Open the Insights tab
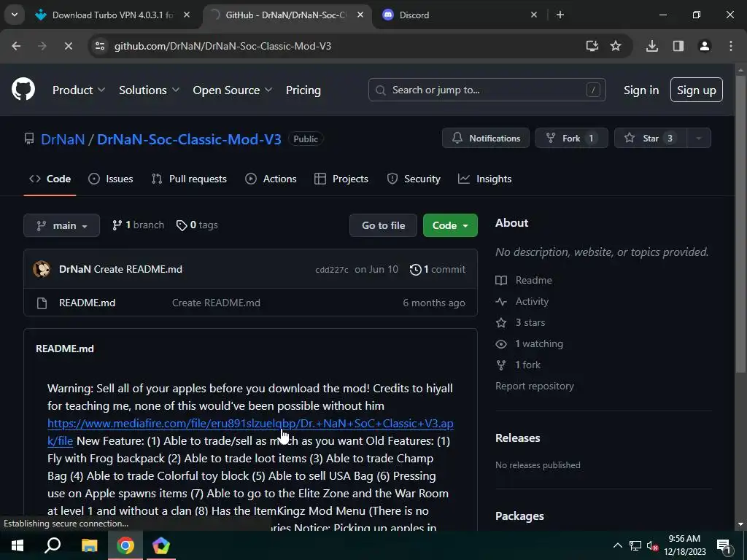Screen dimensions: 747x560 tap(485, 179)
